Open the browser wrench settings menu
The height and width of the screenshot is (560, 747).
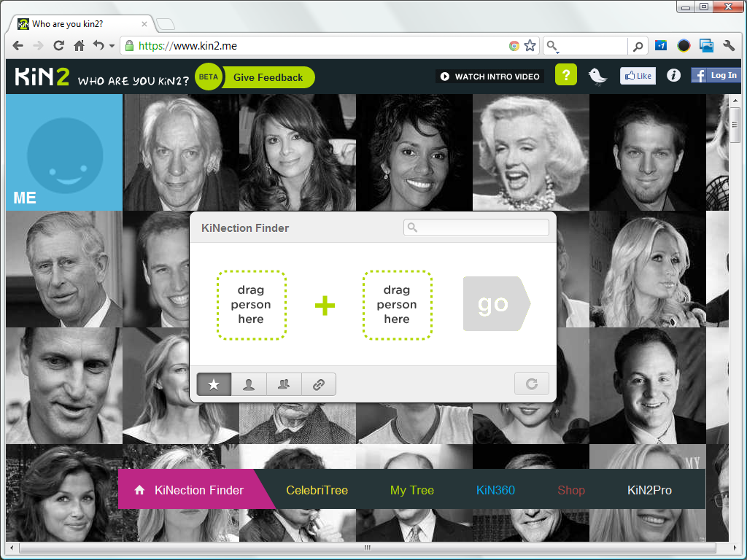(x=728, y=46)
